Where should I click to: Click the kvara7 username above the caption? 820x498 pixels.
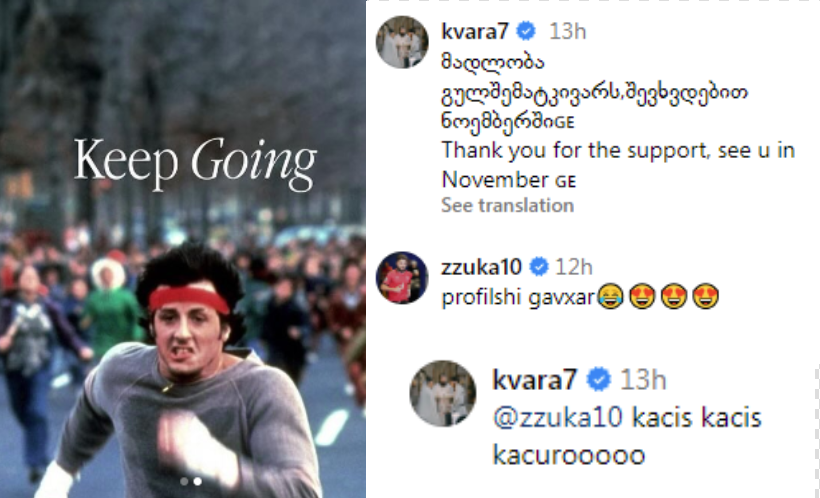point(475,31)
